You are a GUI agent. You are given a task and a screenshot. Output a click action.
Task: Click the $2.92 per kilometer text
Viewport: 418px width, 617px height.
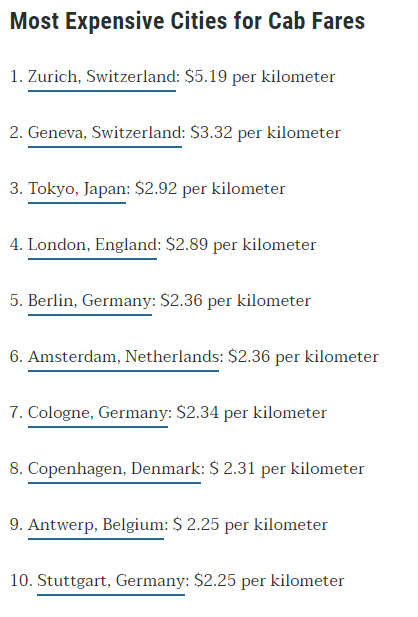210,189
